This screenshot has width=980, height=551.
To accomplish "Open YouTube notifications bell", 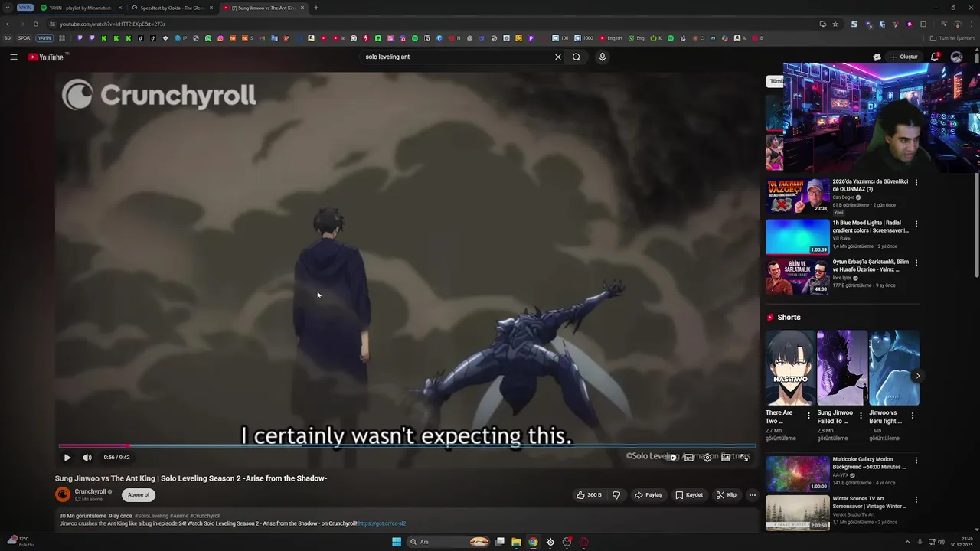I will [935, 57].
